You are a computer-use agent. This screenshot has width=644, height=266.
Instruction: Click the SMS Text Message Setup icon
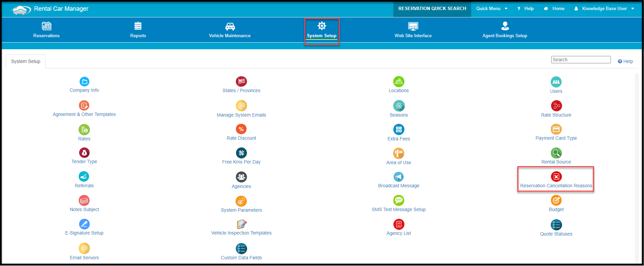click(x=399, y=200)
